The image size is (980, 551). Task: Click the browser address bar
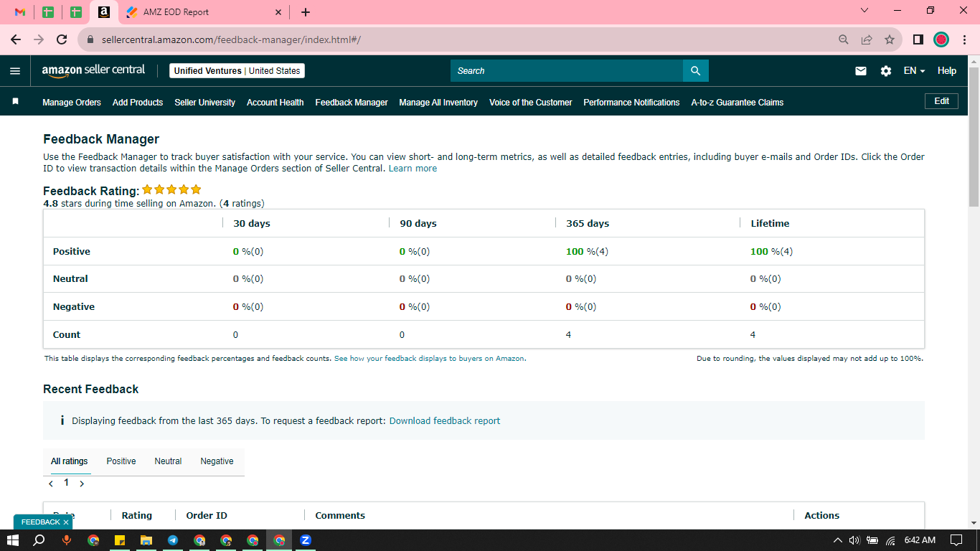click(x=459, y=39)
